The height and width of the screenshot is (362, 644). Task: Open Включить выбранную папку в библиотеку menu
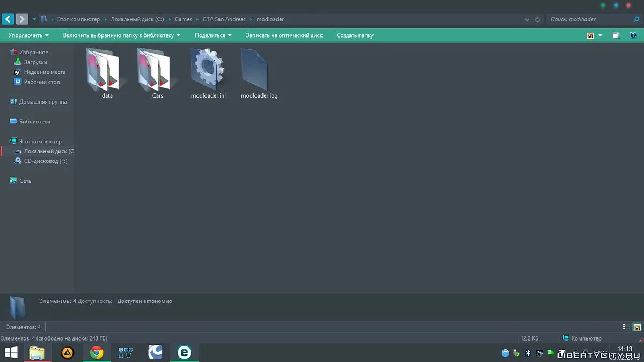(121, 35)
